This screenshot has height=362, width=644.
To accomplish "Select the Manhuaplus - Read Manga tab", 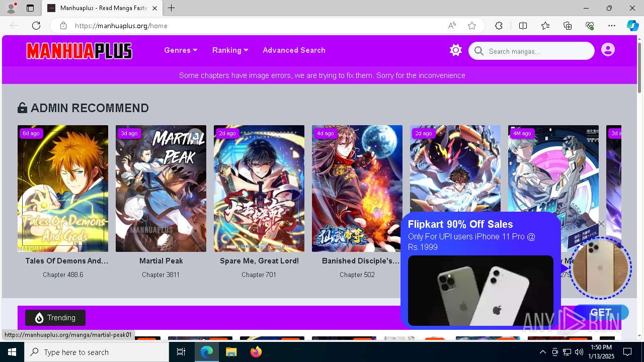I will click(102, 8).
